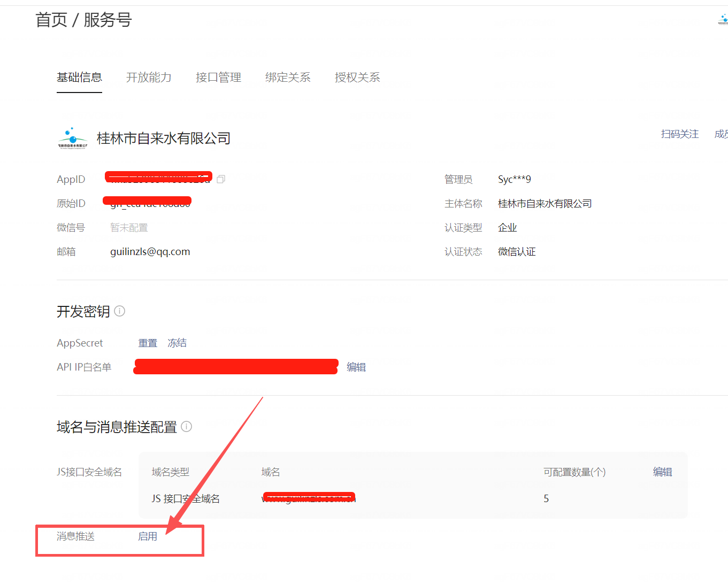728x585 pixels.
Task: Click the JS 接口安全域名 row cell
Action: [x=186, y=499]
